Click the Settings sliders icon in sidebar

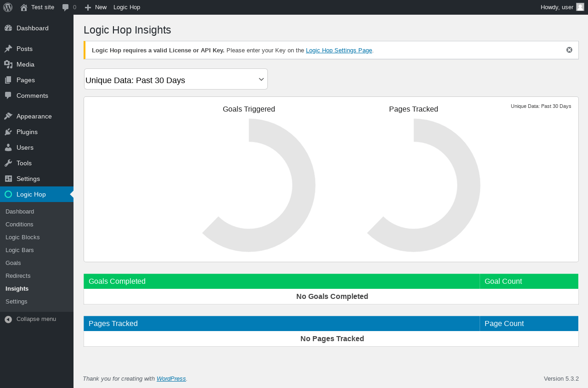pos(8,179)
